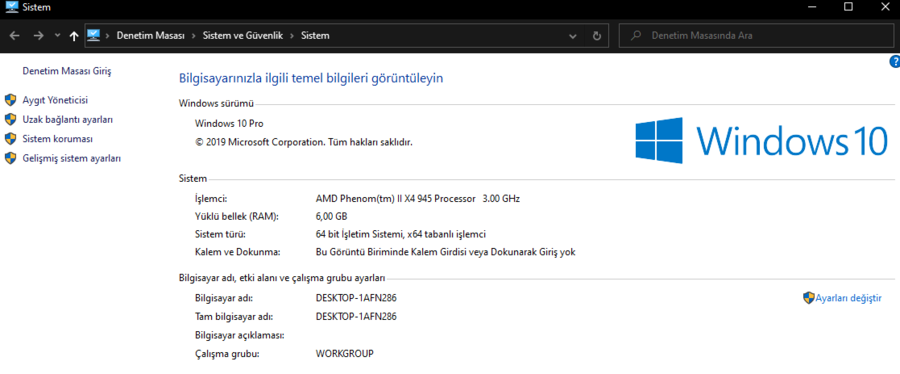Select Denetim Masası breadcrumb

pos(150,36)
